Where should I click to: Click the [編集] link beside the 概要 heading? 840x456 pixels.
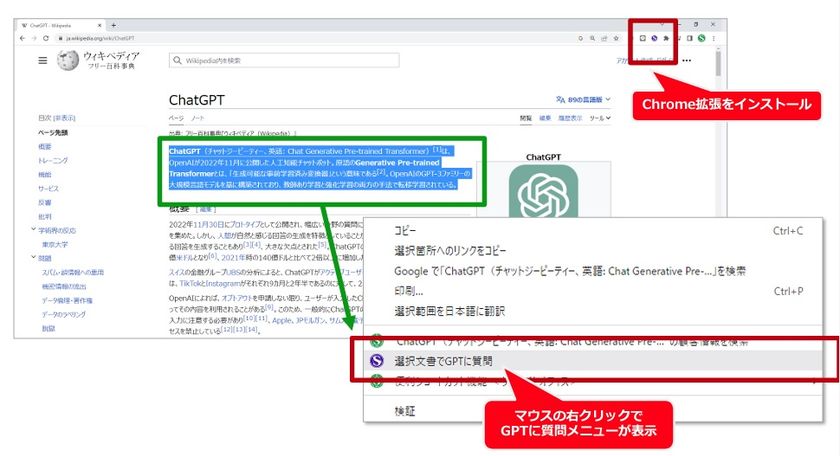(x=206, y=209)
